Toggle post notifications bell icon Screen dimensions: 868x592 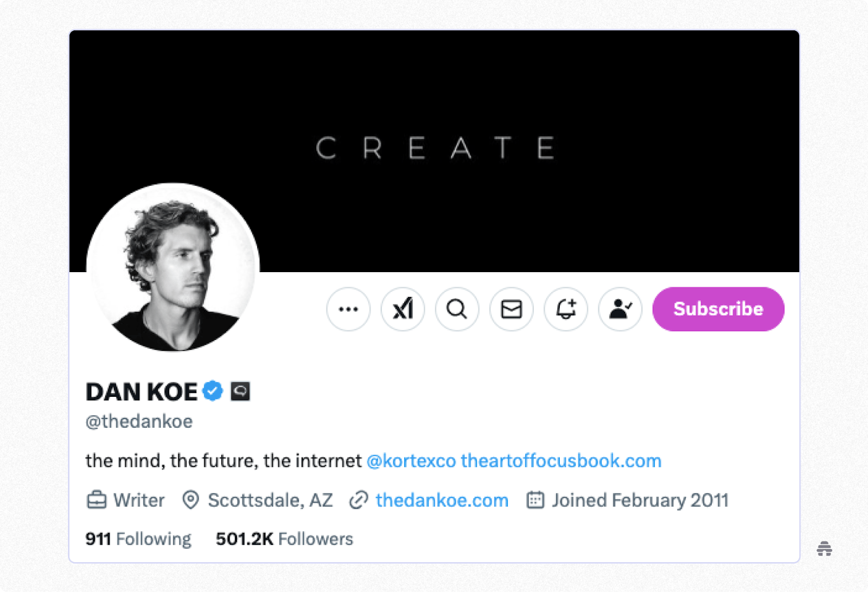point(566,309)
